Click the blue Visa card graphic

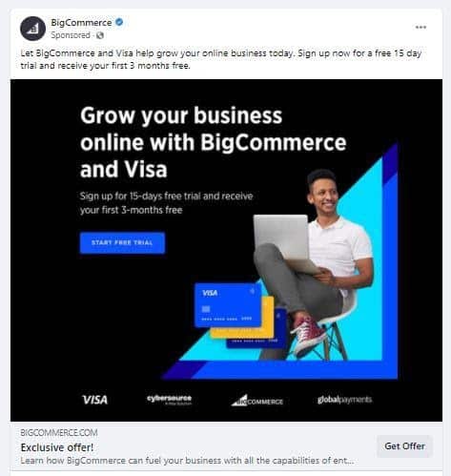(228, 305)
